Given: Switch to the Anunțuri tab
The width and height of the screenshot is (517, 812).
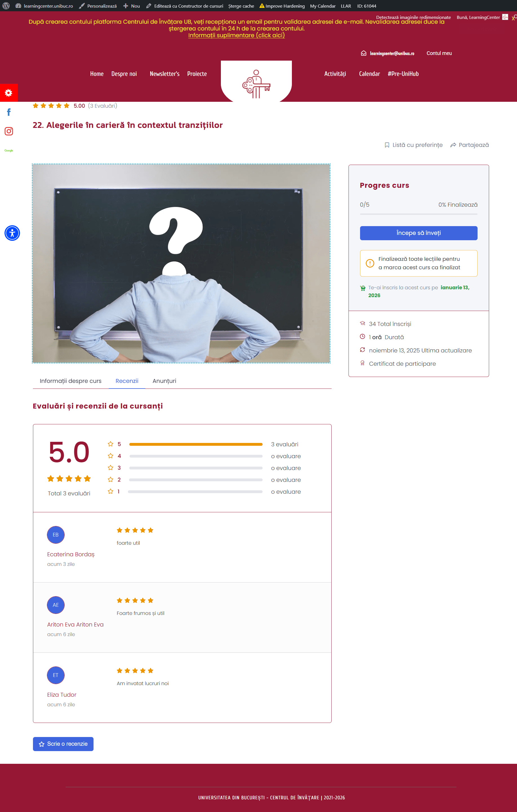Looking at the screenshot, I should click(x=164, y=381).
